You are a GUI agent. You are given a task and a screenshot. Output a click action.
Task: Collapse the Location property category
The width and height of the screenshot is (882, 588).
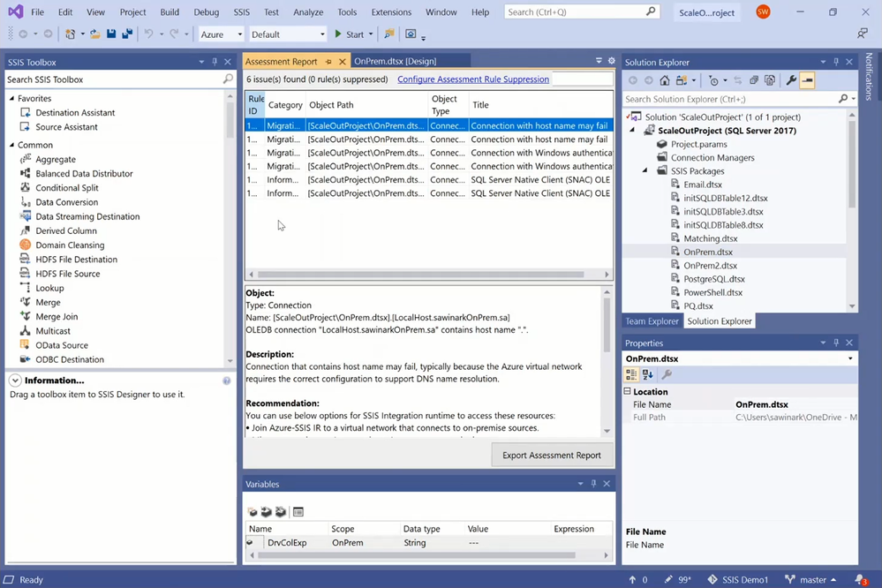627,391
